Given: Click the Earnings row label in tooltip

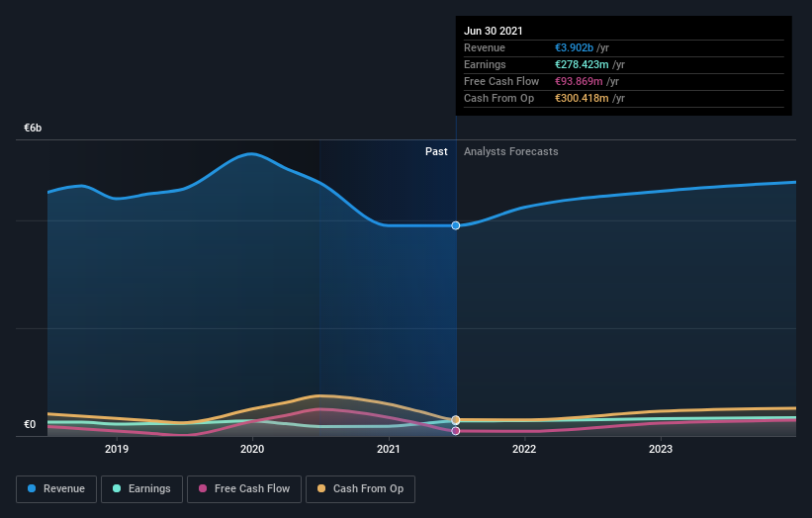Looking at the screenshot, I should coord(485,64).
